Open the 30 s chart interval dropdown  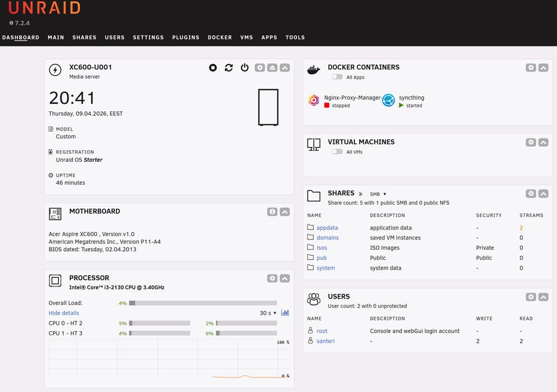pyautogui.click(x=268, y=313)
